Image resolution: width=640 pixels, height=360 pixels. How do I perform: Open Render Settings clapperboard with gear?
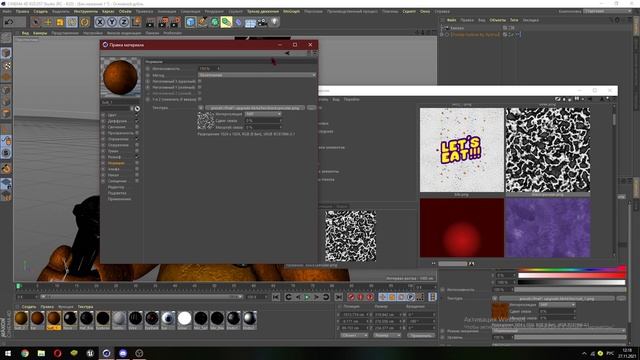point(176,22)
